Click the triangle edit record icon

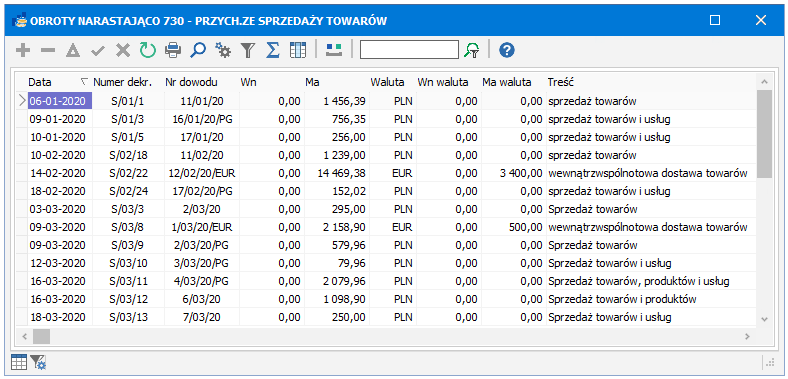(73, 50)
